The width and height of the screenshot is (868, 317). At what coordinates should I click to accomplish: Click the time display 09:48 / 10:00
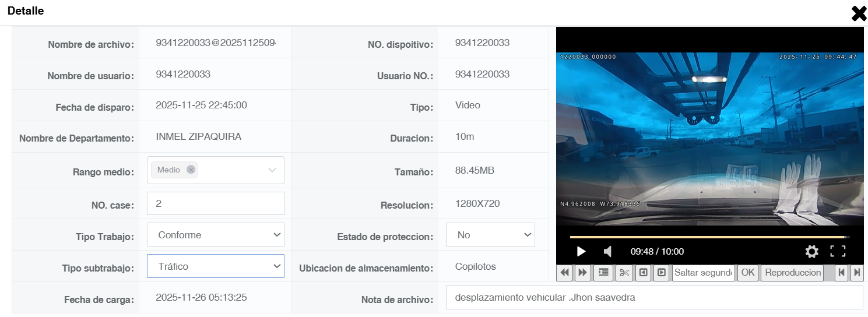click(x=657, y=252)
